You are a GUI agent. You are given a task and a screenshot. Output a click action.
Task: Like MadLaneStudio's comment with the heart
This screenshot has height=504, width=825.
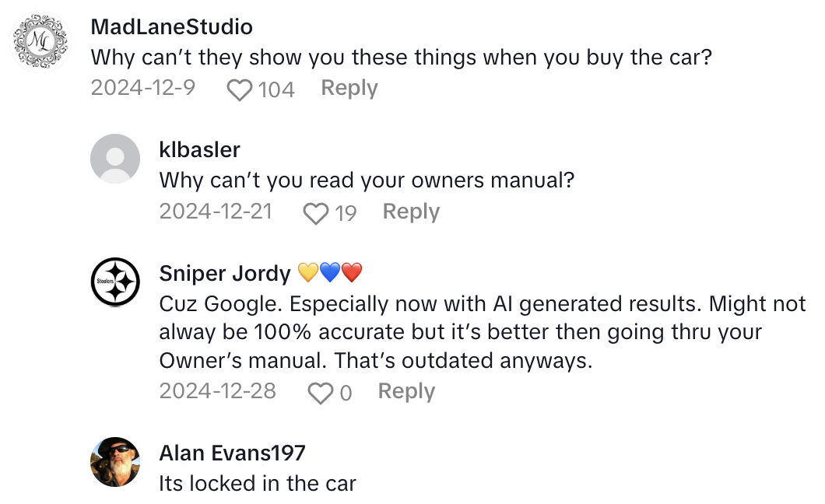point(240,90)
